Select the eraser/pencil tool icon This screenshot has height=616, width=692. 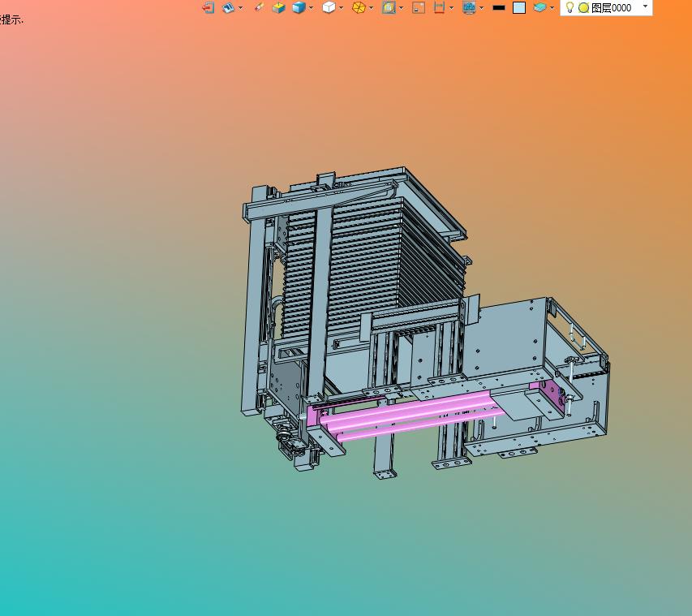tap(260, 7)
